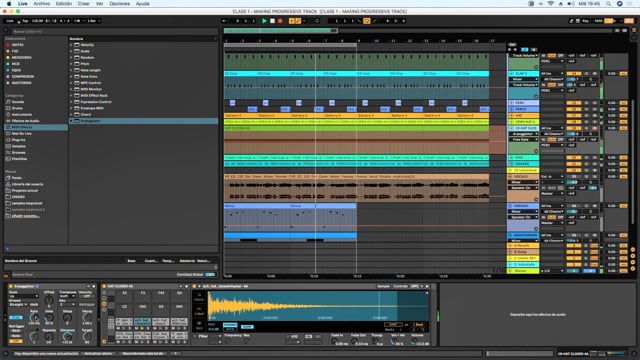Arm the red Arrangement Record button
Screen dimensions: 640x360
coord(280,21)
